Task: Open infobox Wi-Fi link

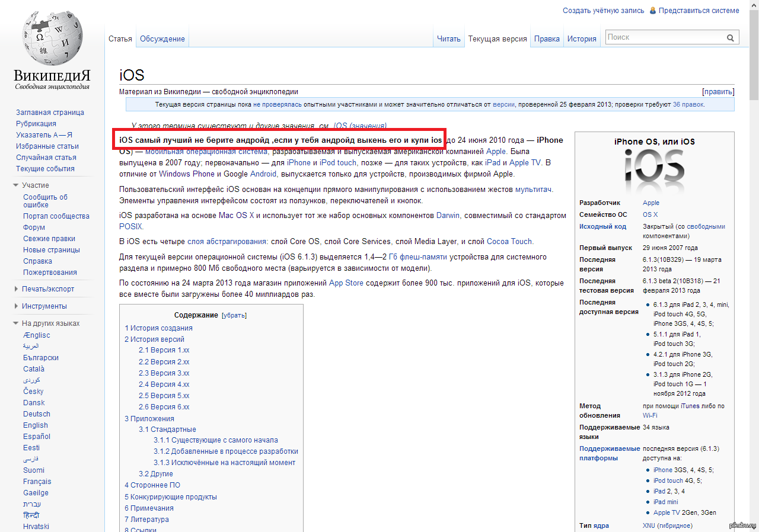Action: tap(650, 415)
